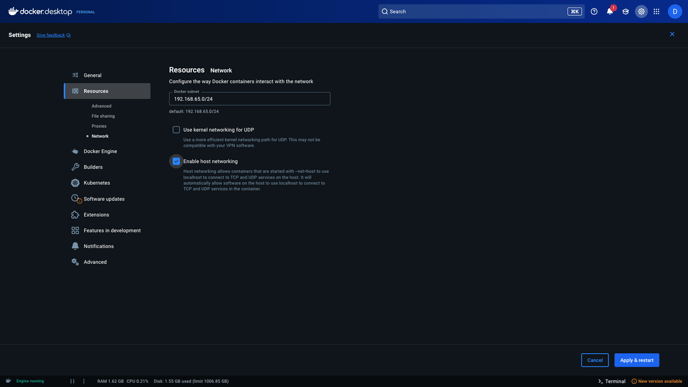This screenshot has width=688, height=387.
Task: Click the default subnet hint text
Action: point(194,111)
